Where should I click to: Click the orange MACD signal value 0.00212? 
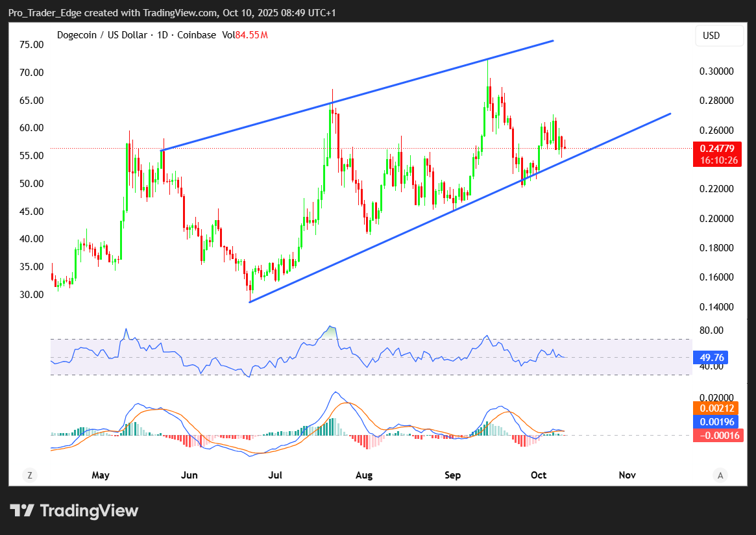(x=716, y=408)
